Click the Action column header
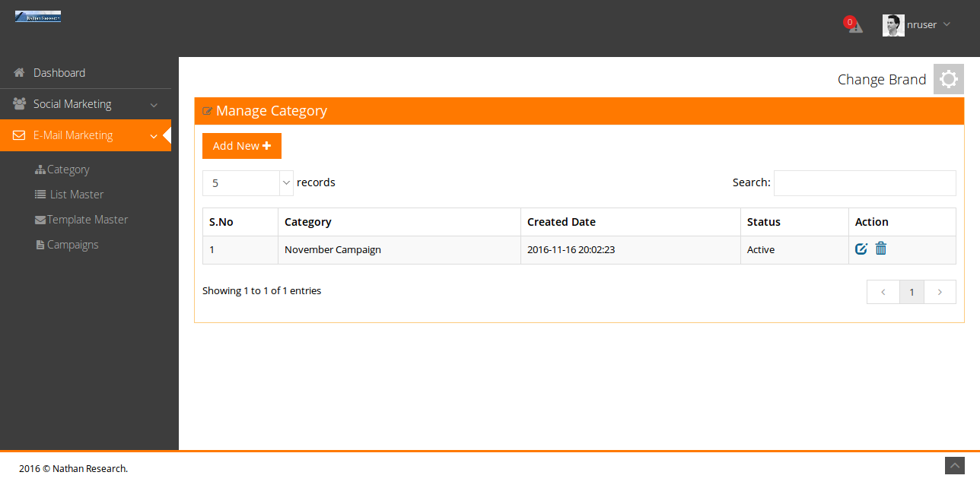 pos(902,222)
